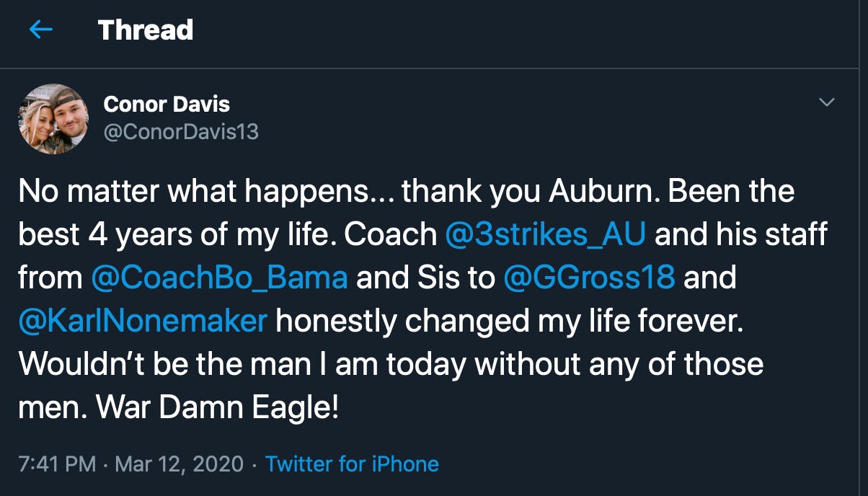Open the Twitter for iPhone source link
Viewport: 868px width, 496px height.
pos(352,464)
